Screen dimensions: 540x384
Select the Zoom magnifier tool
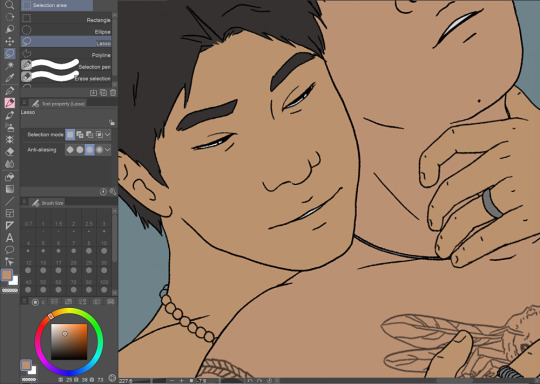(x=10, y=4)
